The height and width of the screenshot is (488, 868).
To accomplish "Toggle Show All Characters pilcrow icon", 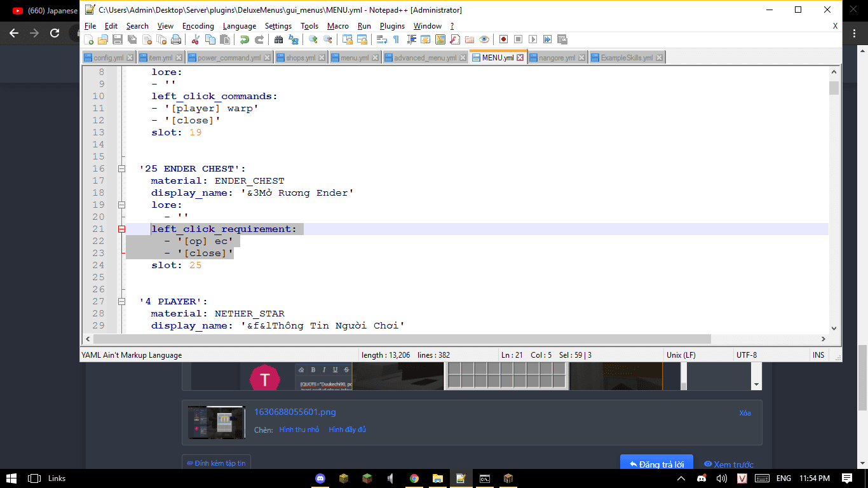I will [x=396, y=39].
